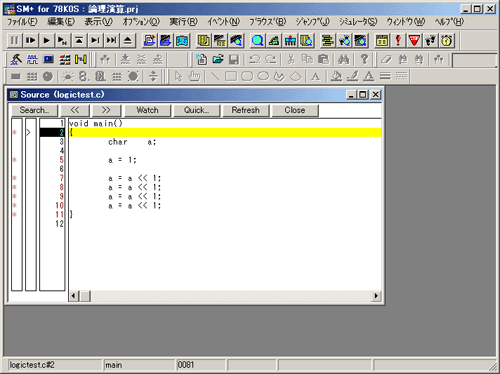Open the Event dialog (red exclamation)
500x374 pixels.
[398, 40]
